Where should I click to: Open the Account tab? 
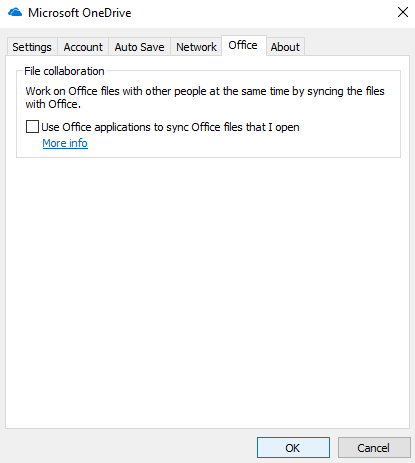coord(83,47)
